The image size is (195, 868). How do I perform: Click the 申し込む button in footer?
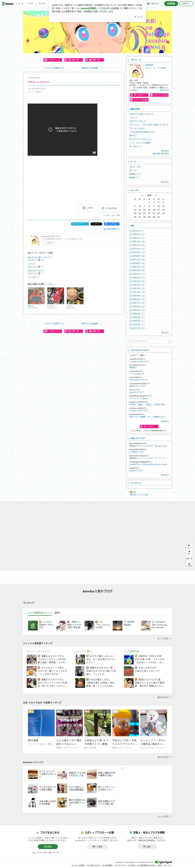(x=147, y=846)
